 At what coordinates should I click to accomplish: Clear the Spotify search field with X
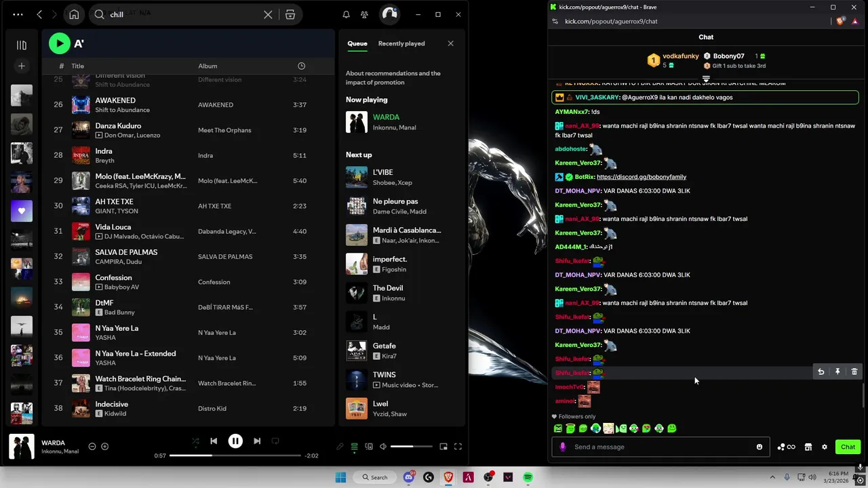click(268, 15)
